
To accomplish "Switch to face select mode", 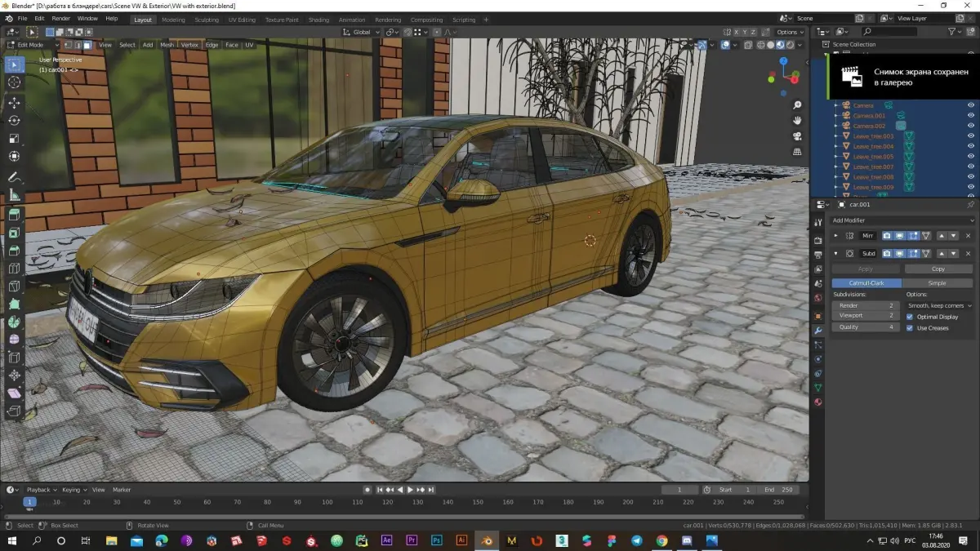I will click(x=87, y=45).
